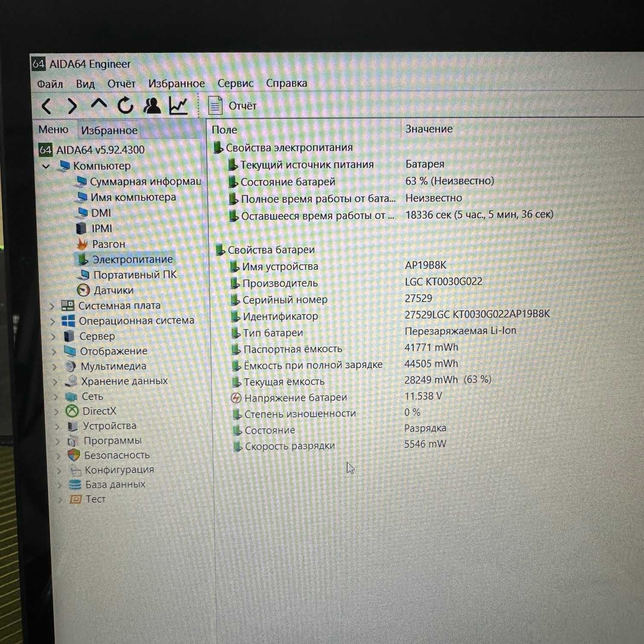The height and width of the screenshot is (644, 644).
Task: Switch to the Меню tab in sidebar
Action: tap(53, 129)
